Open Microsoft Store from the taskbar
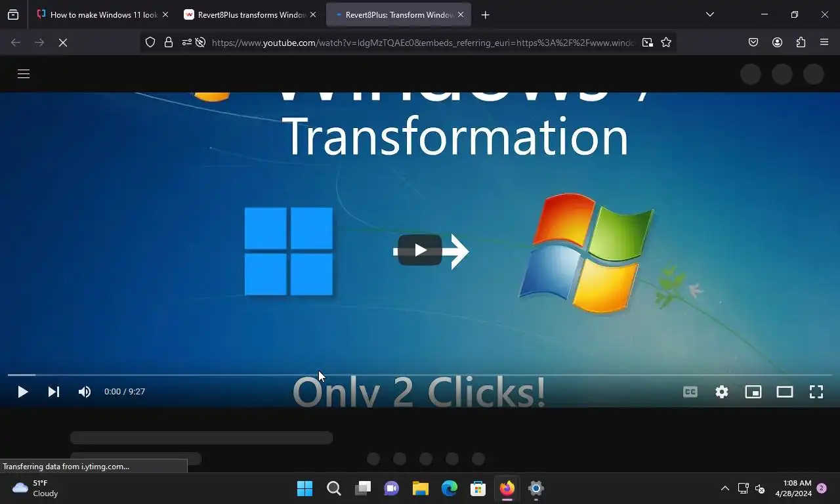This screenshot has height=504, width=840. [x=478, y=488]
